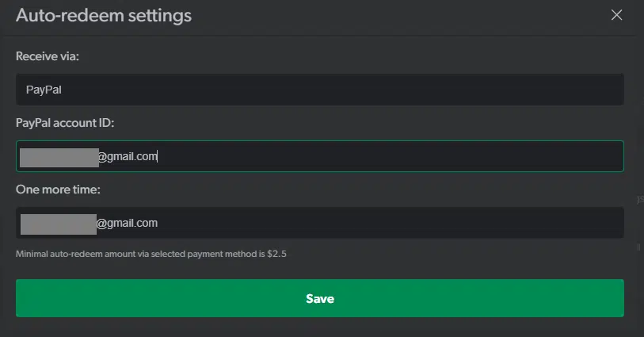Click the redacted username in confirmation field
The width and height of the screenshot is (644, 337).
coord(58,223)
